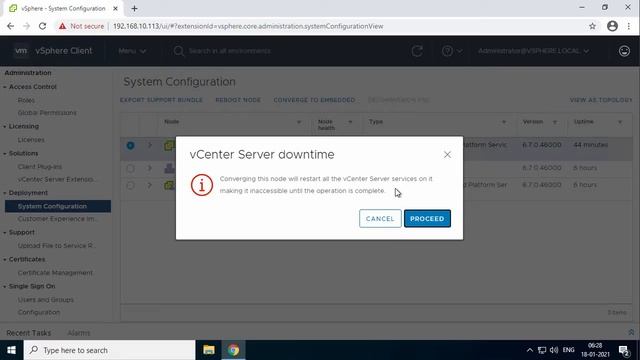The width and height of the screenshot is (640, 360).
Task: Click REBOOT NODE
Action: click(238, 100)
